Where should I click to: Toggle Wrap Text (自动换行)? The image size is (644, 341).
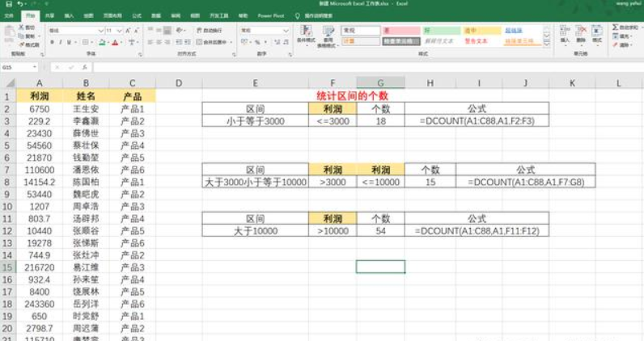click(x=209, y=31)
